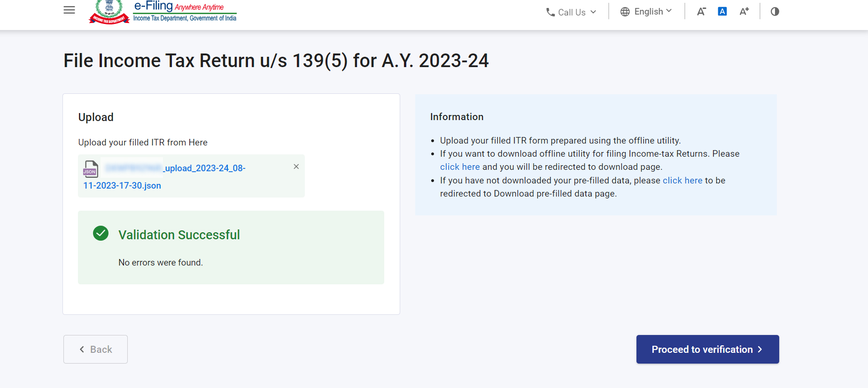Click Proceed to verification button

click(x=707, y=349)
